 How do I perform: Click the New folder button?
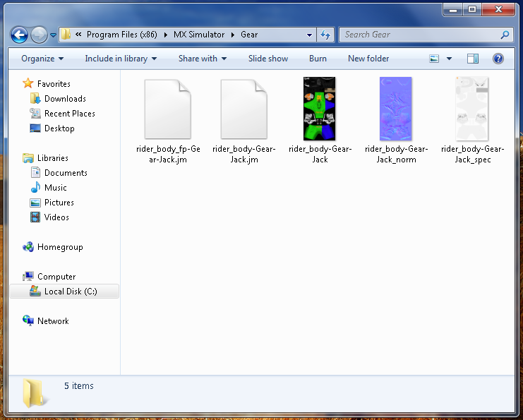pyautogui.click(x=368, y=59)
